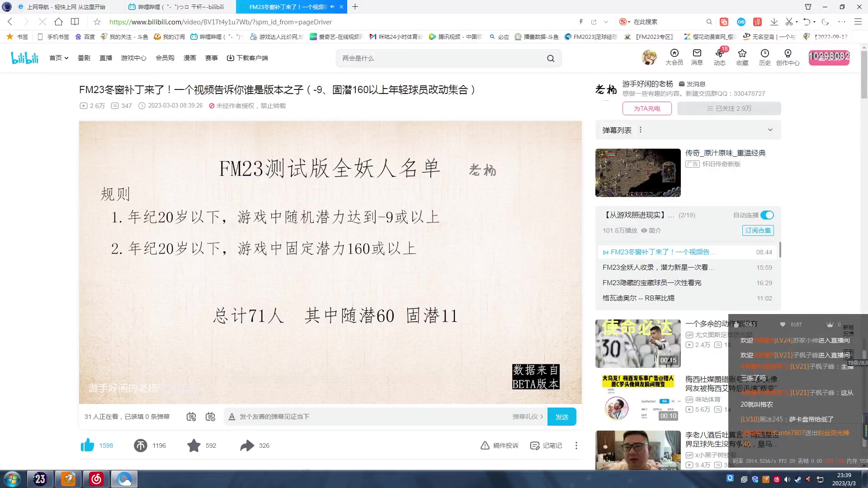Click the user avatar in the Bilibili header
The height and width of the screenshot is (488, 868).
tap(649, 57)
